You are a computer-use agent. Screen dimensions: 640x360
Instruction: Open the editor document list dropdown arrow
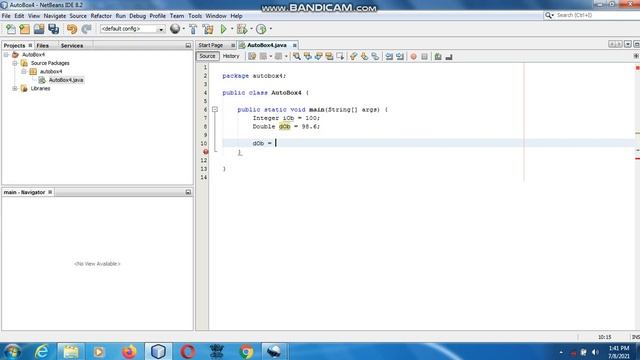coord(628,44)
